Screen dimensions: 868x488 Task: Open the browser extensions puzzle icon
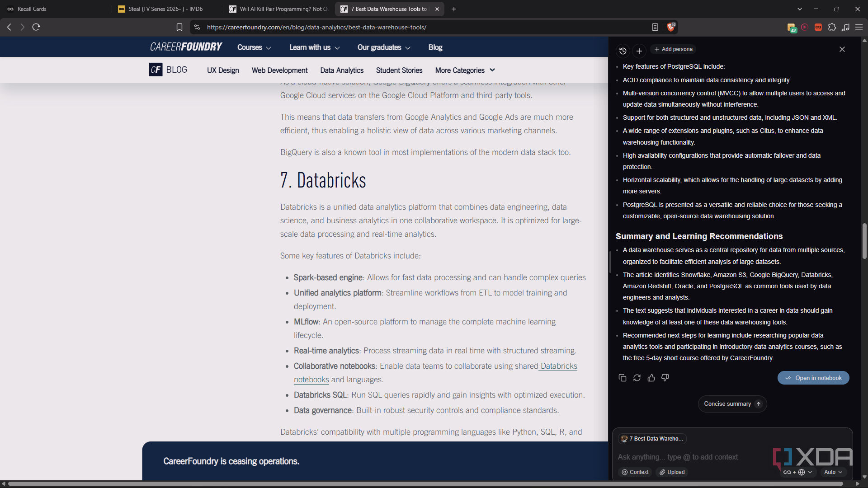tap(832, 27)
